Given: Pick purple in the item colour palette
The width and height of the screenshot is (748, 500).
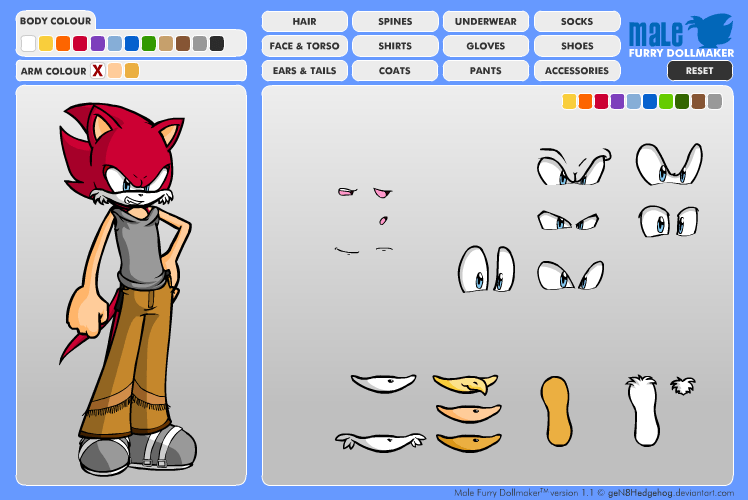Looking at the screenshot, I should click(x=618, y=102).
